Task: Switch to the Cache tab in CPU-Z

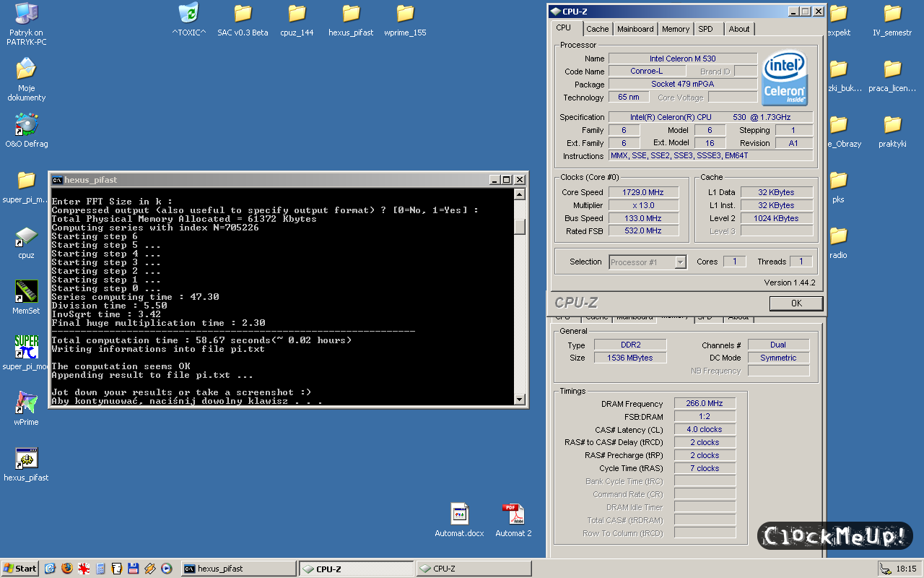Action: coord(597,29)
